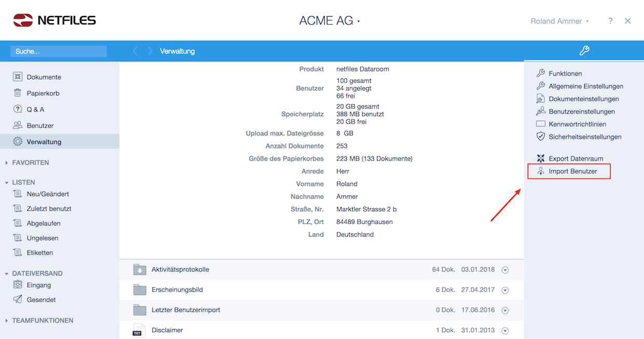Open the ACME AG dataroom dropdown
The height and width of the screenshot is (339, 644).
click(x=330, y=21)
